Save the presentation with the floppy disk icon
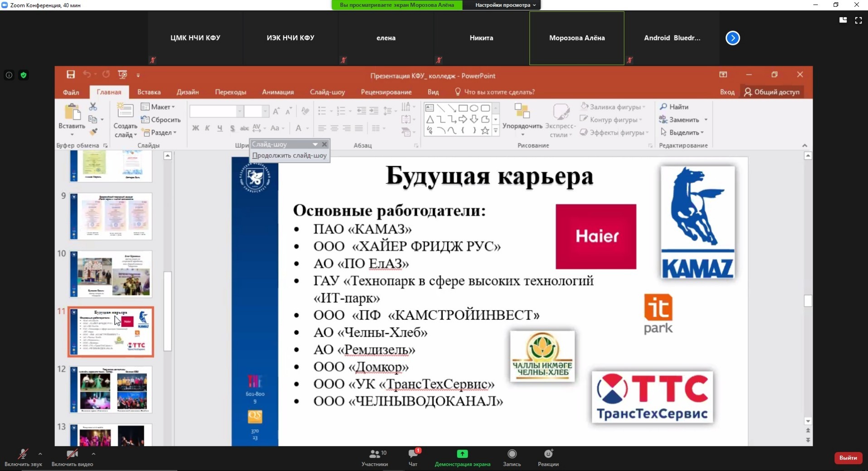The width and height of the screenshot is (868, 471). click(70, 74)
